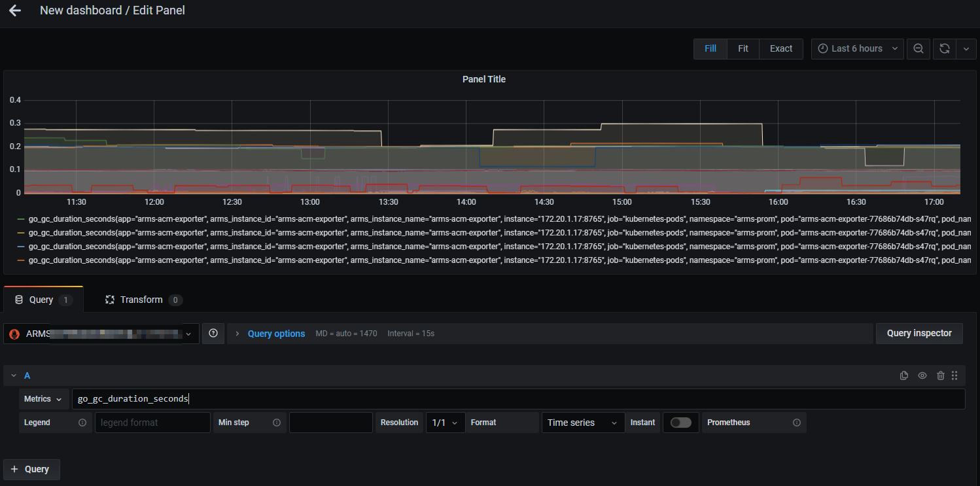980x486 pixels.
Task: Switch to the Transform tab
Action: (143, 300)
